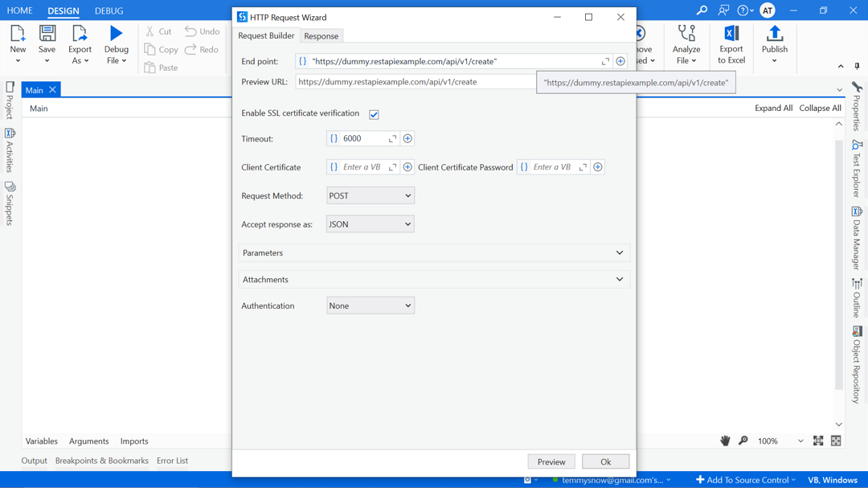Click expand editor icon in Timeout field

coord(392,139)
